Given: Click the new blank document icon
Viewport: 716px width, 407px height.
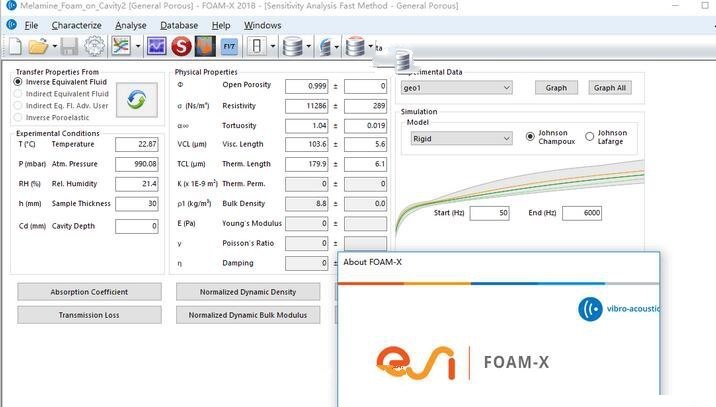Looking at the screenshot, I should point(15,47).
